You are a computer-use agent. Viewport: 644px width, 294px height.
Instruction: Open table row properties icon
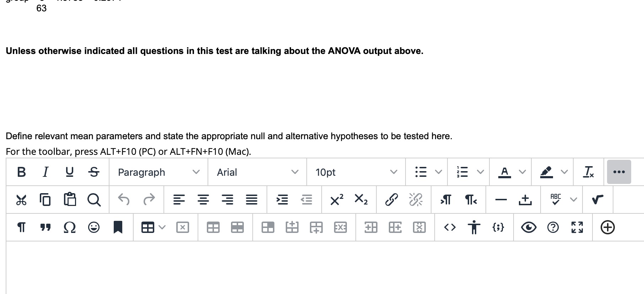tap(237, 227)
